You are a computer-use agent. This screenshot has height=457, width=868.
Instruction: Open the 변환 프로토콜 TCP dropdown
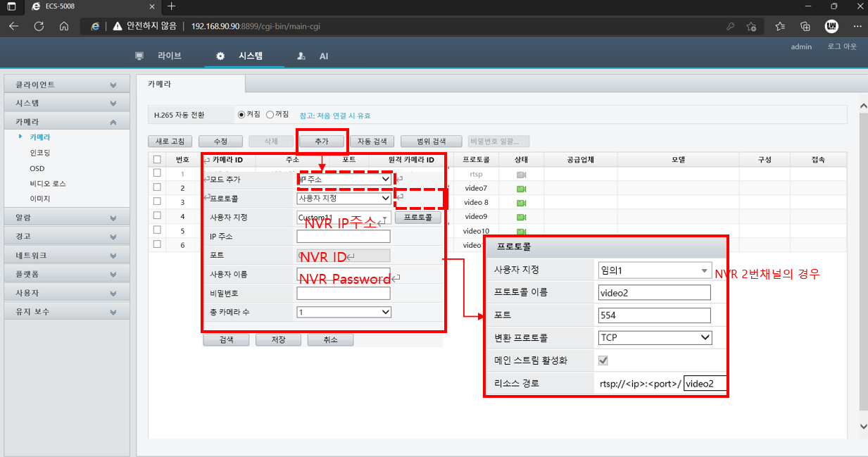coord(655,338)
